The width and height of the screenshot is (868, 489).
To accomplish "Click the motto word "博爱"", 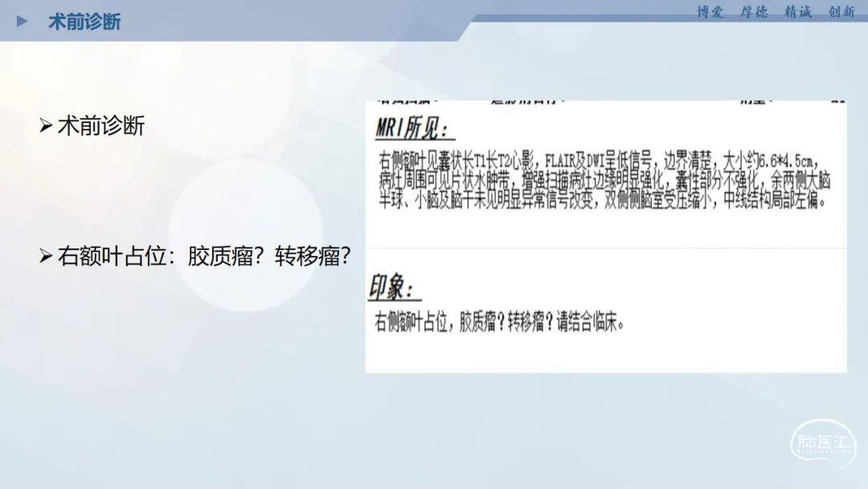I will coord(710,11).
